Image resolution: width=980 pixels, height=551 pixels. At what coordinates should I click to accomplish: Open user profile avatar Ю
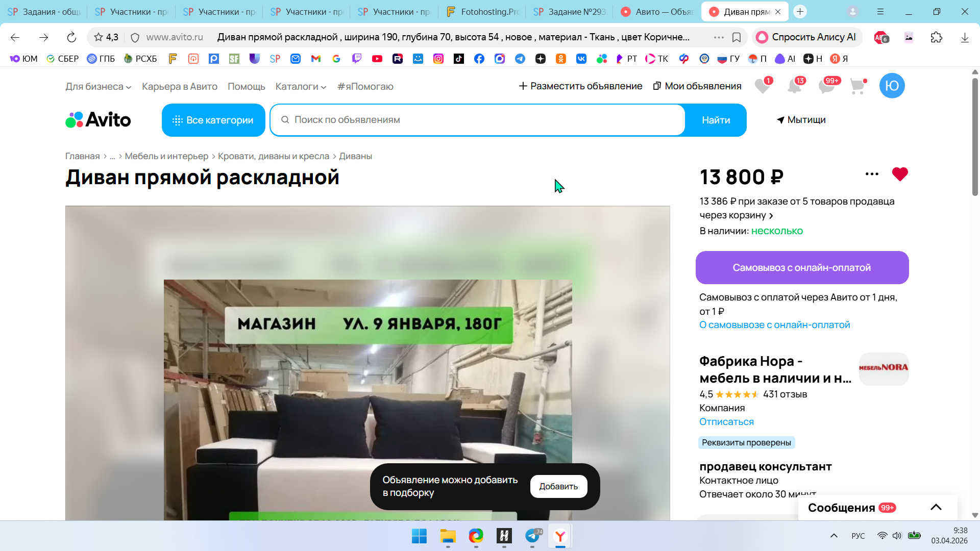click(x=892, y=86)
